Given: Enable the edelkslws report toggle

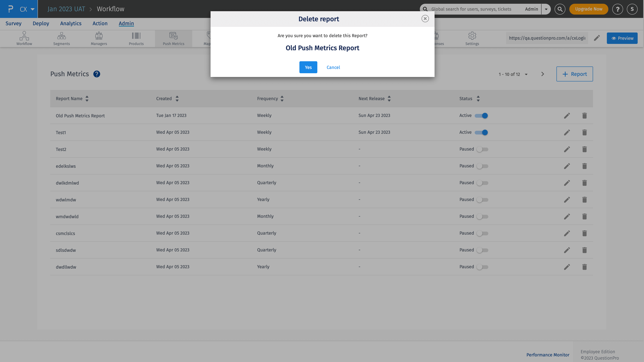Looking at the screenshot, I should (482, 166).
